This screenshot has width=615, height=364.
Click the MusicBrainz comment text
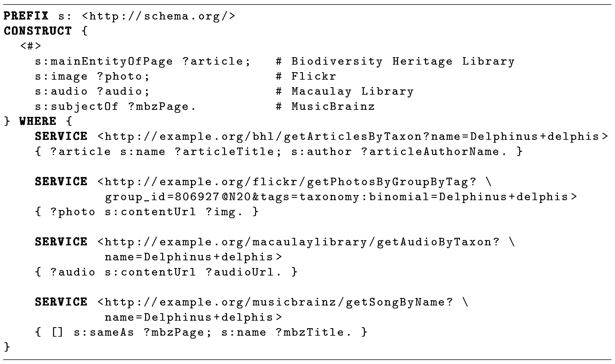[x=333, y=106]
